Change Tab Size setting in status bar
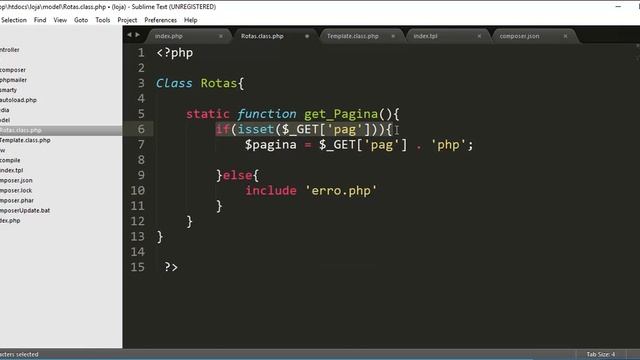The image size is (640, 360). tap(600, 354)
